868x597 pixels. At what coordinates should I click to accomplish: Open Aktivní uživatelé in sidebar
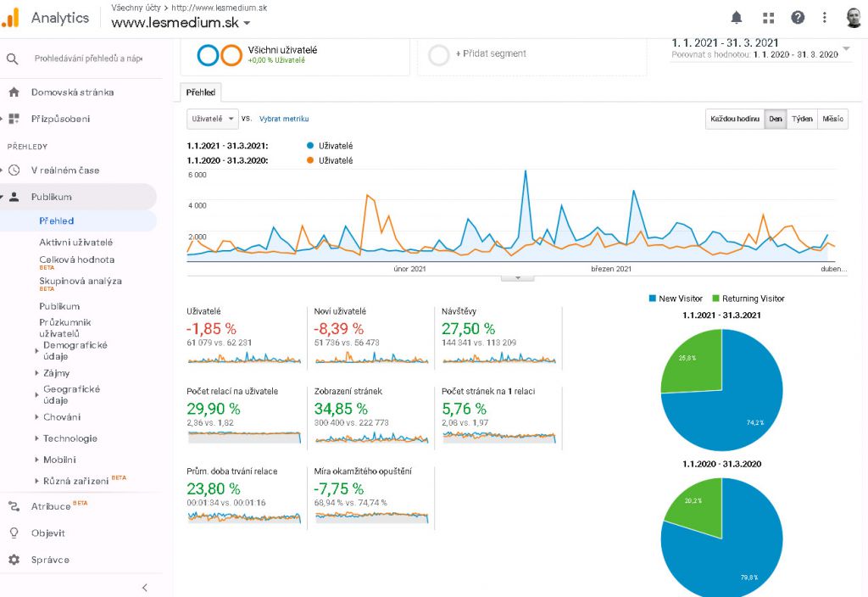coord(75,243)
